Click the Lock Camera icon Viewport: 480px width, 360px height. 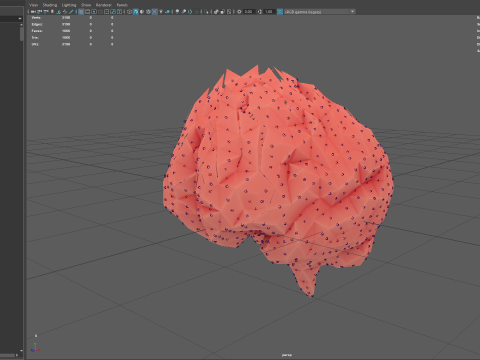click(x=39, y=12)
